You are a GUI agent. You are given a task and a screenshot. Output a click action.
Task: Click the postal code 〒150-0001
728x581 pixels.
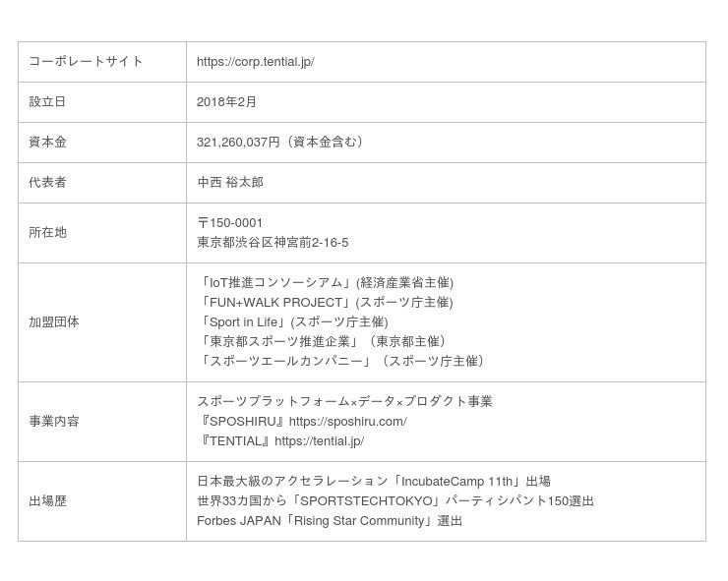[x=229, y=223]
